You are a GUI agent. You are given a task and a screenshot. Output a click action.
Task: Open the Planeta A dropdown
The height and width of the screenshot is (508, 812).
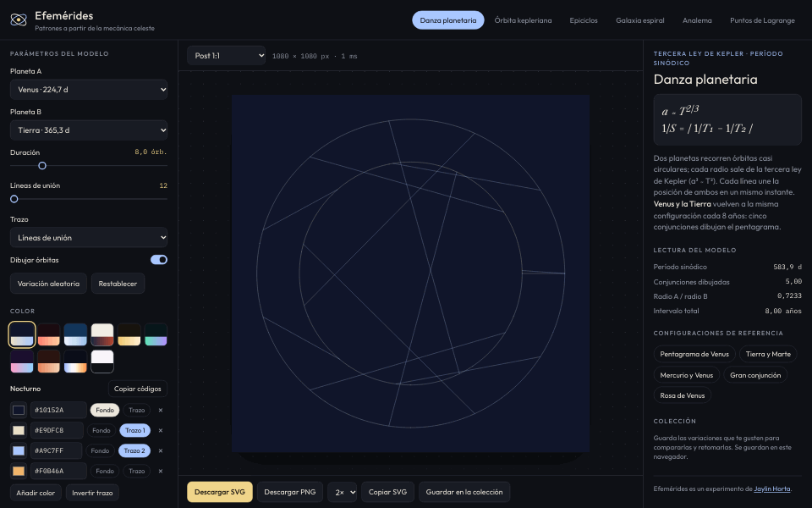pyautogui.click(x=89, y=90)
